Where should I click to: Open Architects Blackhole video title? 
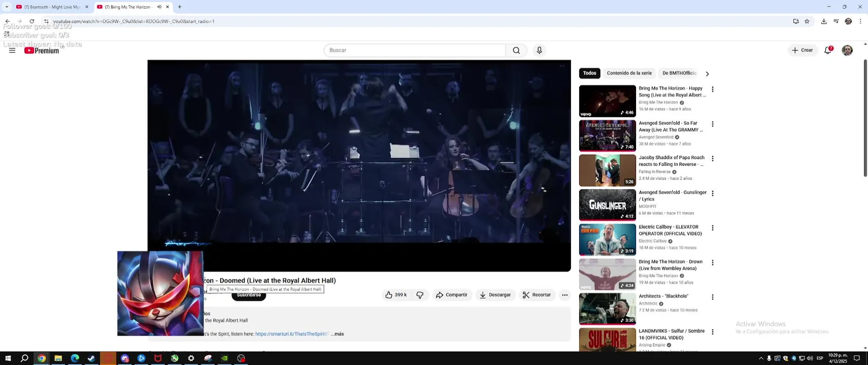[x=663, y=296]
